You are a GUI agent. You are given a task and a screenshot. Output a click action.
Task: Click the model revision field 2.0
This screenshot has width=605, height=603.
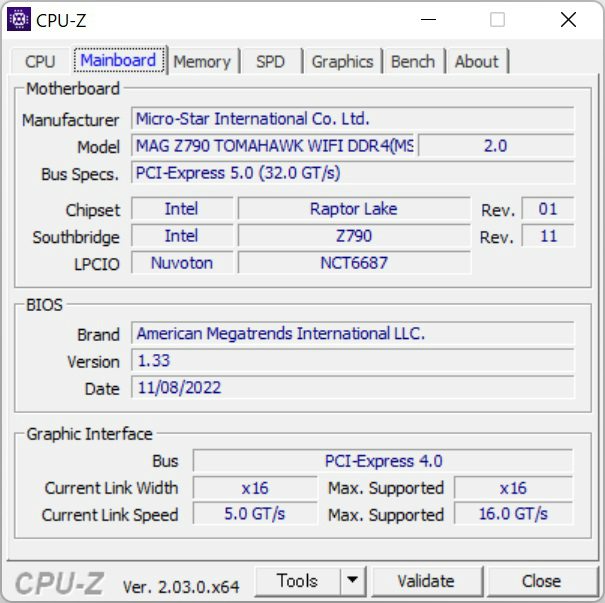[x=496, y=146]
